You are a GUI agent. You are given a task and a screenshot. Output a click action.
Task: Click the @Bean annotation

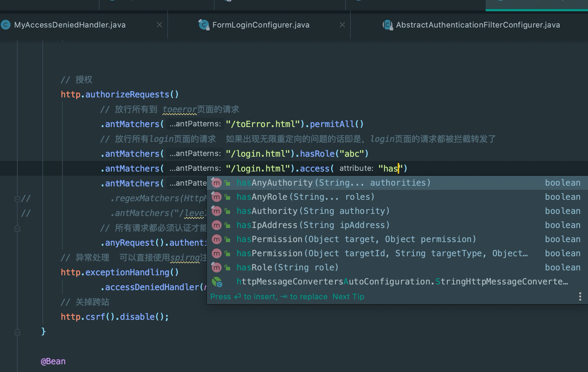(53, 361)
